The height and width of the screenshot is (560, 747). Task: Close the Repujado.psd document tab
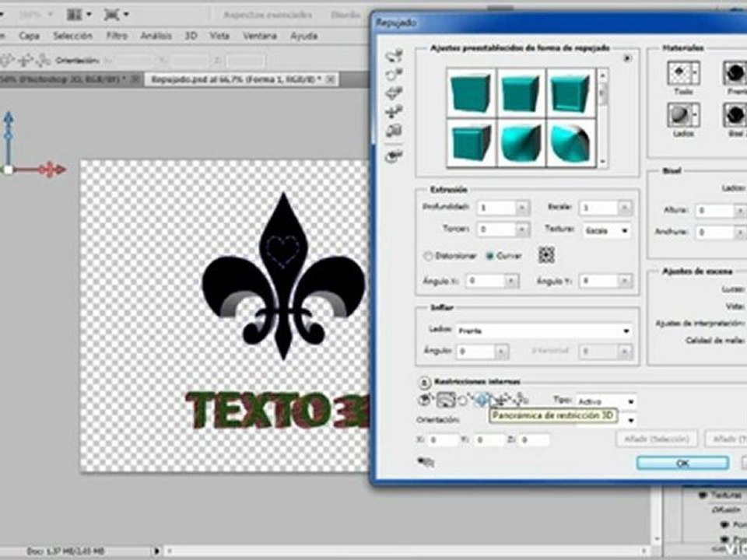click(x=330, y=79)
